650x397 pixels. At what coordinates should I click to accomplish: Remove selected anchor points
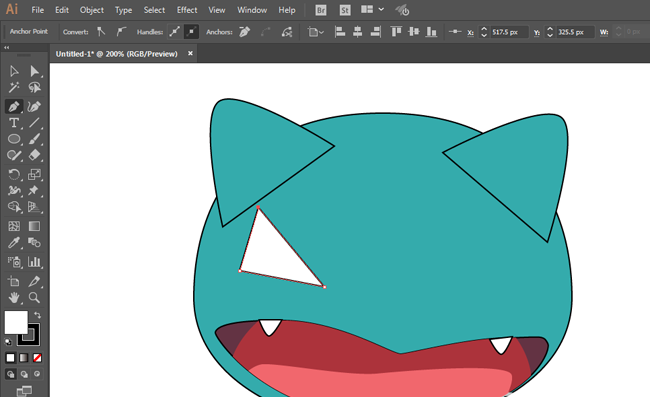pos(245,32)
